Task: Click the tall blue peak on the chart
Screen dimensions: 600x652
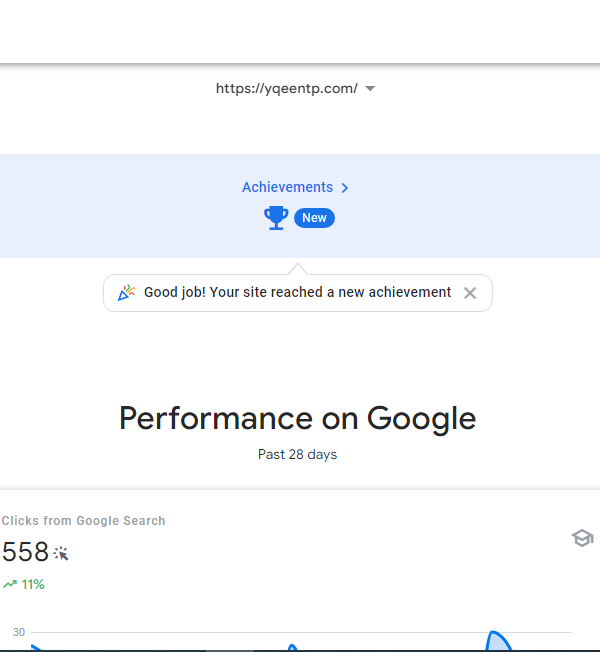Action: 498,640
